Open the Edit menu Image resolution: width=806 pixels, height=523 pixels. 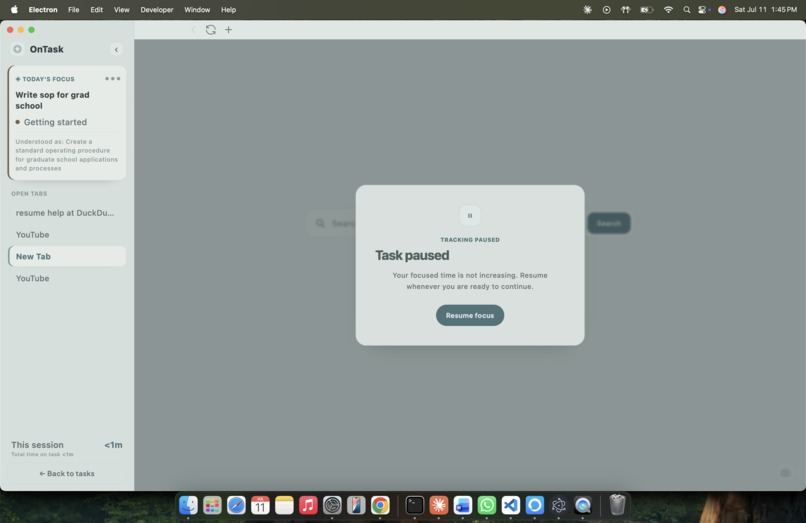tap(97, 10)
